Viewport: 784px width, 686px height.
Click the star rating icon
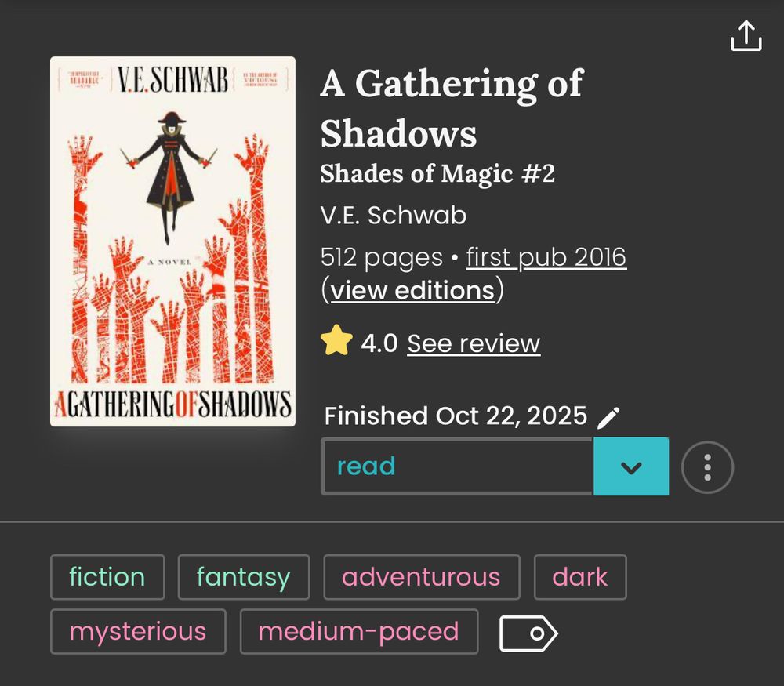click(x=337, y=342)
